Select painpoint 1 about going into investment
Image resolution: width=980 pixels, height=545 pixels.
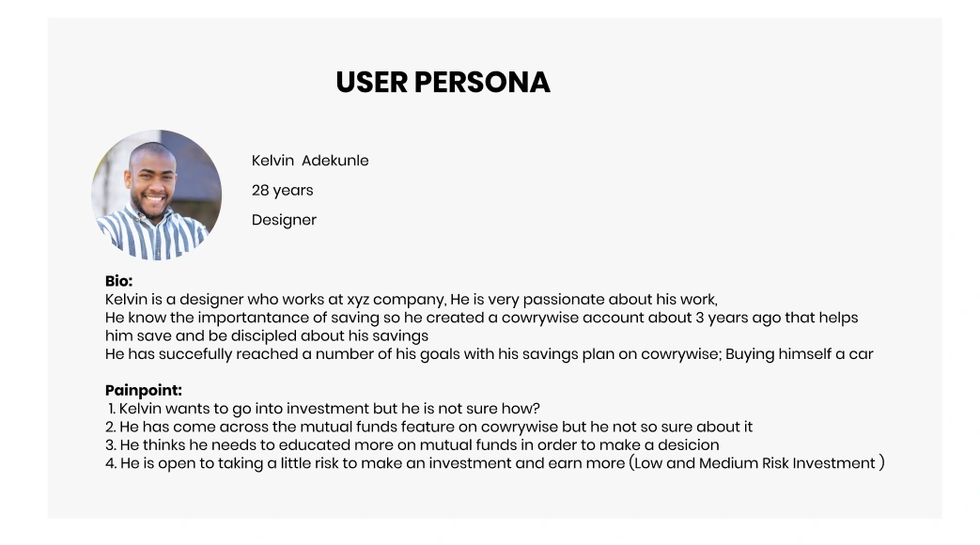pyautogui.click(x=324, y=409)
